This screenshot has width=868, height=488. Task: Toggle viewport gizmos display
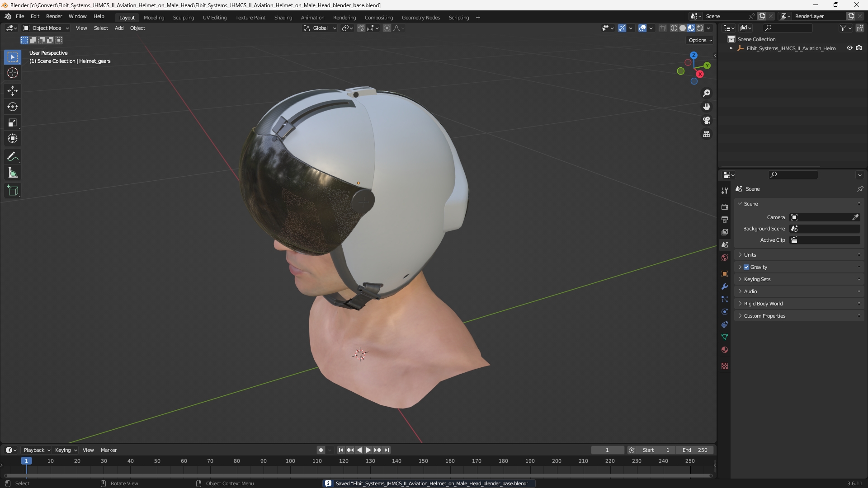pos(622,28)
